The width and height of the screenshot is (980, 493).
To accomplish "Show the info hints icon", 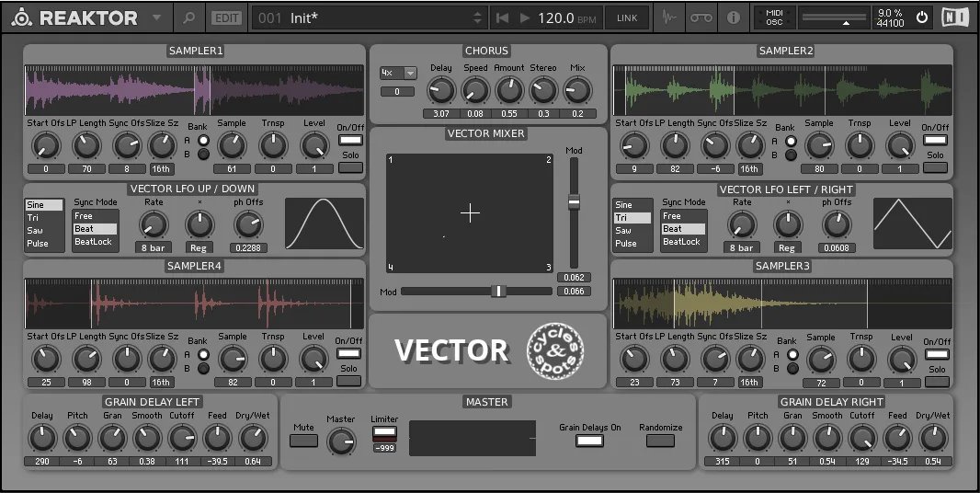I will pyautogui.click(x=734, y=17).
